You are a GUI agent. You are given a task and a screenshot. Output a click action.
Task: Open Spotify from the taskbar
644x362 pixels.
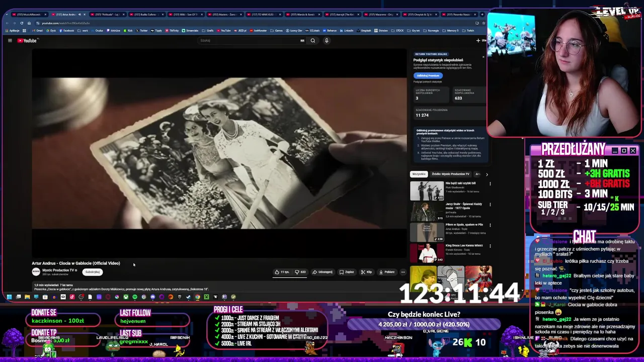click(x=135, y=297)
